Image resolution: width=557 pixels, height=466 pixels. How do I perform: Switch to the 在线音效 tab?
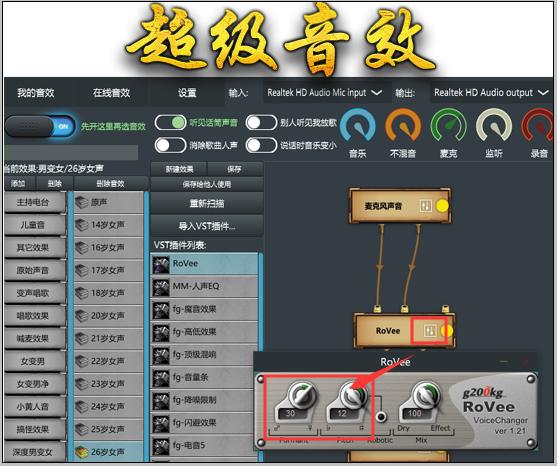pyautogui.click(x=112, y=93)
